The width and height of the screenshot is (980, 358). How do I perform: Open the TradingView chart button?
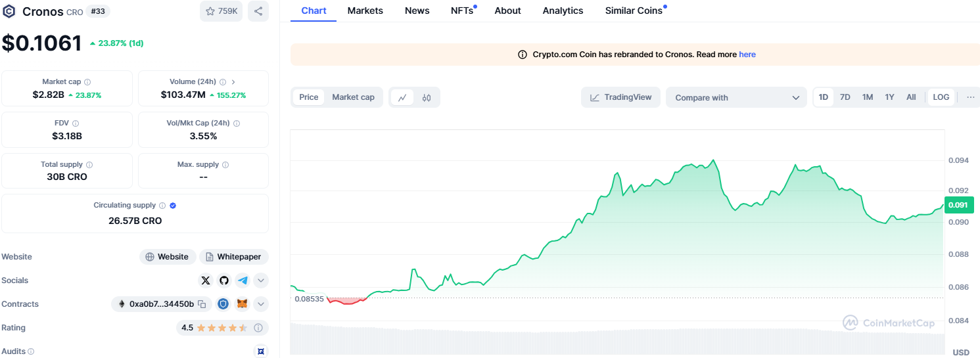pyautogui.click(x=620, y=97)
